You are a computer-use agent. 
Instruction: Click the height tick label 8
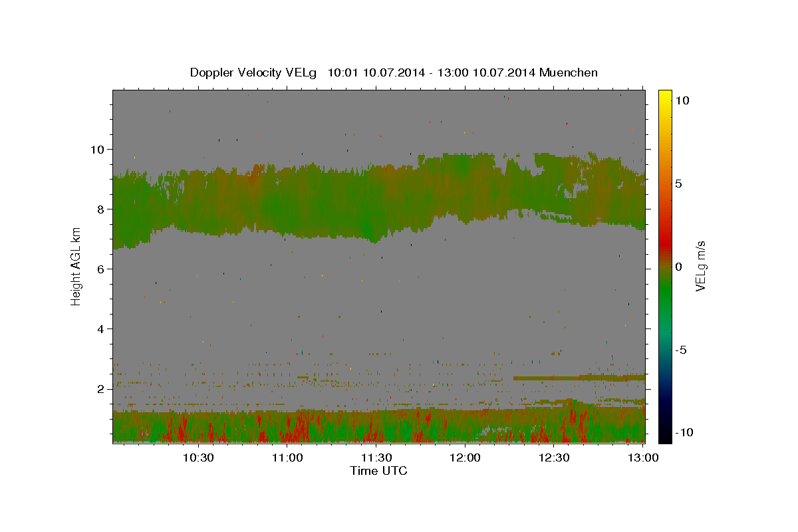pyautogui.click(x=101, y=209)
